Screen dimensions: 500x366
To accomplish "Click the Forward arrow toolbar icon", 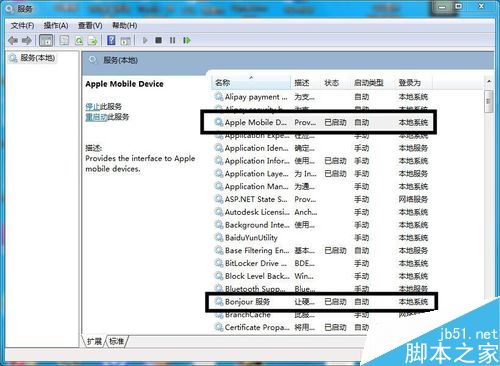I will (x=27, y=41).
